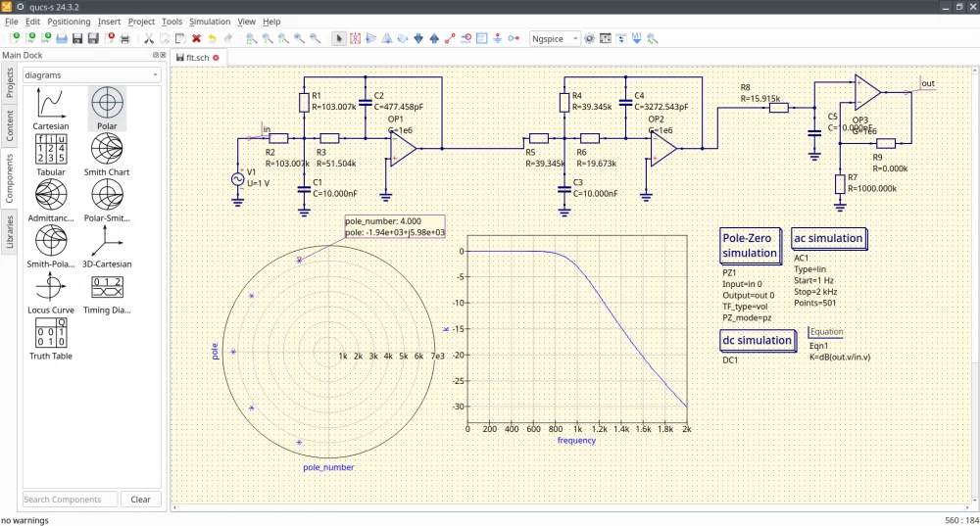Viewport: 980px width, 526px height.
Task: Switch to the Libraries side tab
Action: 11,228
